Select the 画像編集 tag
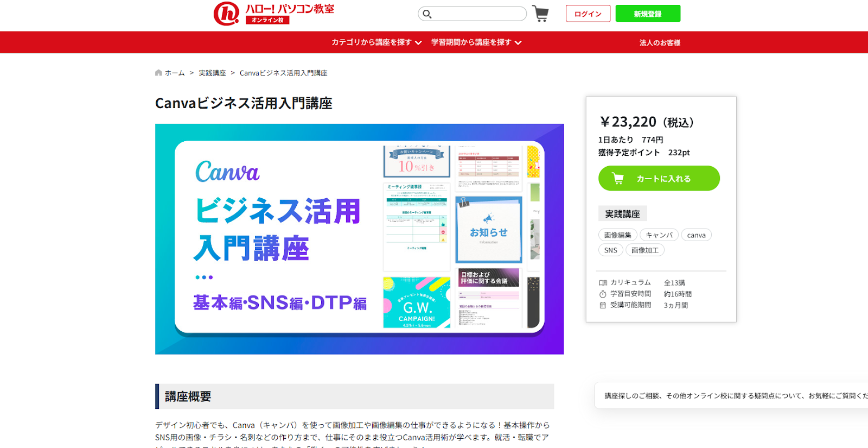The width and height of the screenshot is (868, 448). pos(617,235)
